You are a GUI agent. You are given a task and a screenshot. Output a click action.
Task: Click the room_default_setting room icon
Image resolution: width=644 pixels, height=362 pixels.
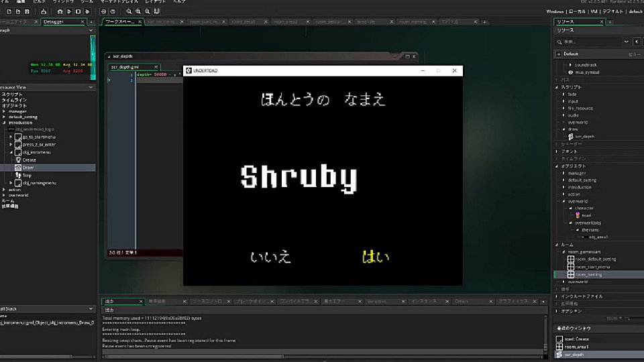[570, 259]
